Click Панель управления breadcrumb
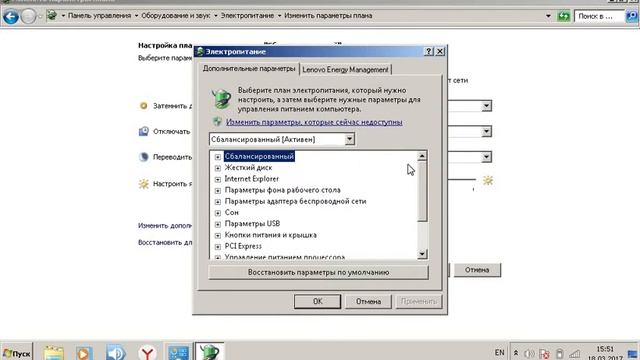This screenshot has width=640, height=360. pyautogui.click(x=99, y=16)
